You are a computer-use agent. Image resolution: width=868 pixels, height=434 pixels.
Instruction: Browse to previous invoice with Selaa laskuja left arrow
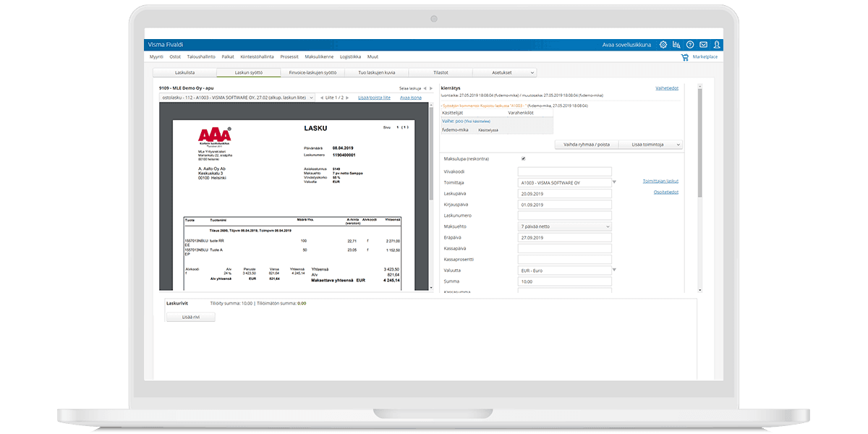pyautogui.click(x=425, y=88)
